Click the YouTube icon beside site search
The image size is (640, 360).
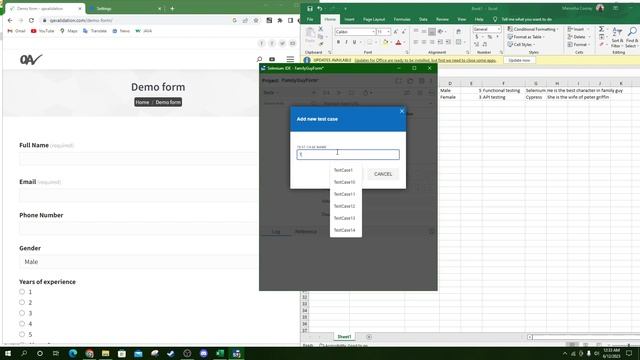(x=272, y=60)
